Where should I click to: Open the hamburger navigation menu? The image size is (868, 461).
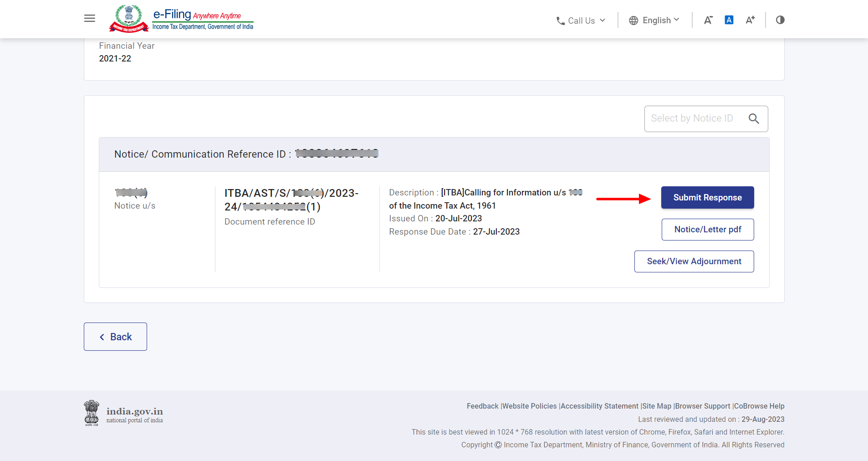[90, 18]
